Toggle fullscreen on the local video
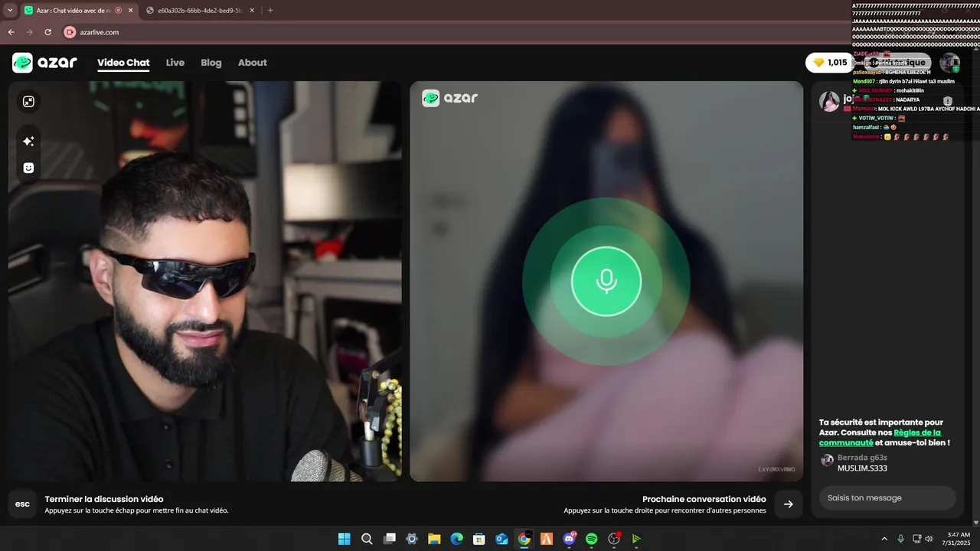The image size is (980, 551). (28, 101)
